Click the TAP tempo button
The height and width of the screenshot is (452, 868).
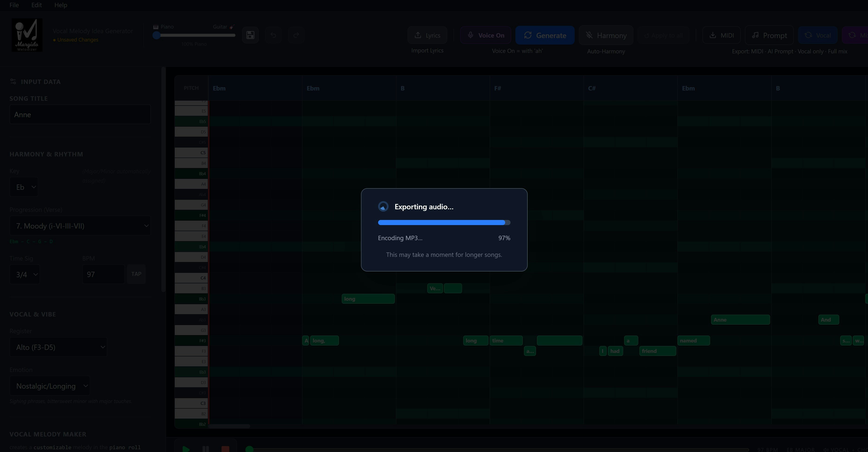(x=136, y=274)
